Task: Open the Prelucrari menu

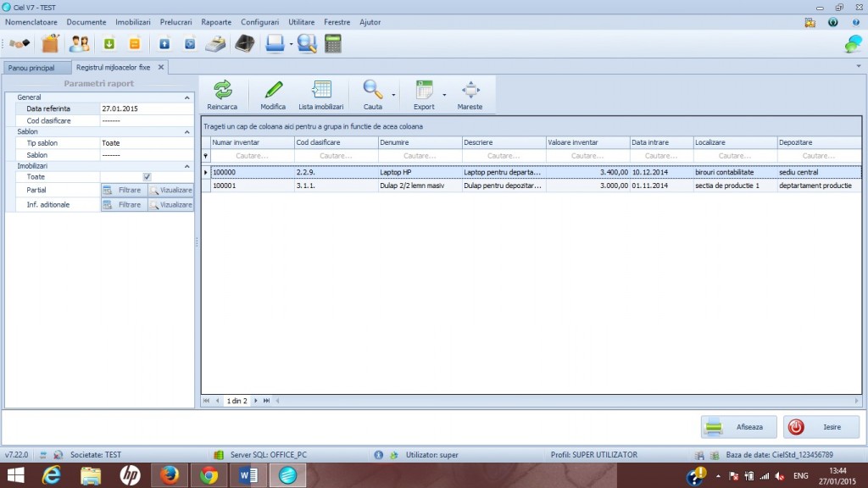Action: click(176, 22)
